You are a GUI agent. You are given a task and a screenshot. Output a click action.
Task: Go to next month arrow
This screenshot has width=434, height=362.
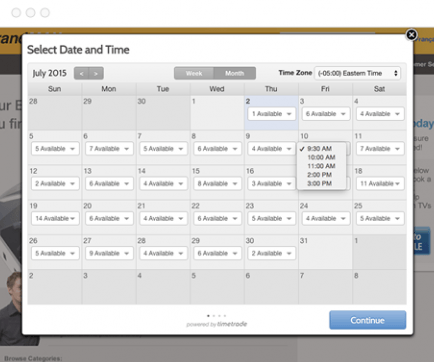pyautogui.click(x=96, y=73)
